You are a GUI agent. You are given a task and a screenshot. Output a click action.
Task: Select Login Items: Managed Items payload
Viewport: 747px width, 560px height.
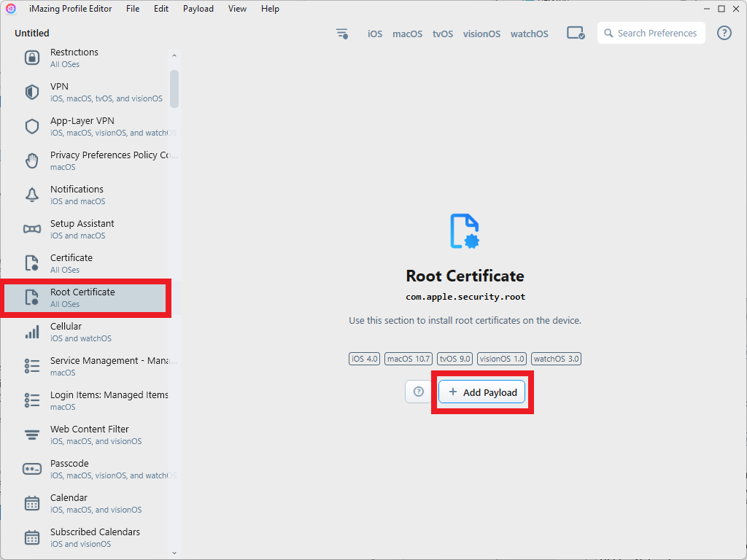pyautogui.click(x=86, y=400)
